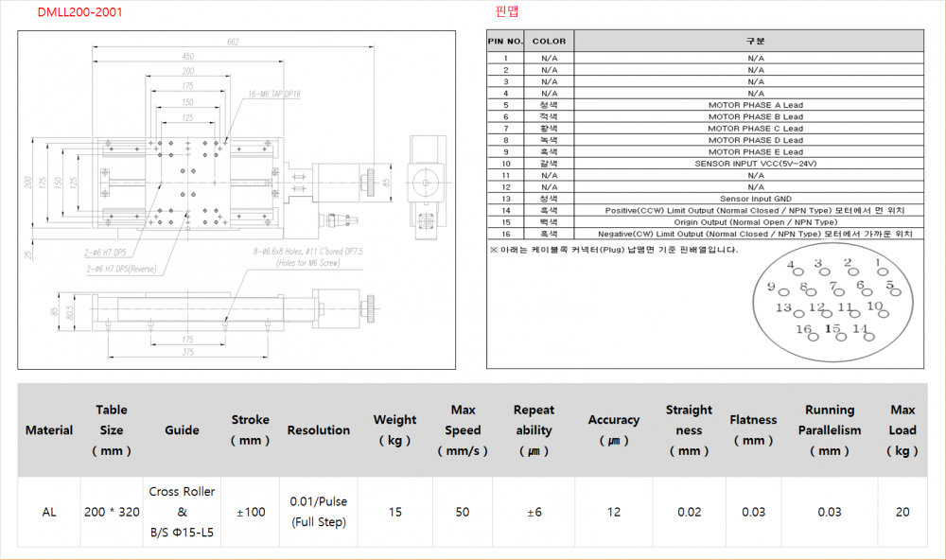Click pin 16 in the connector diagram

(x=804, y=331)
